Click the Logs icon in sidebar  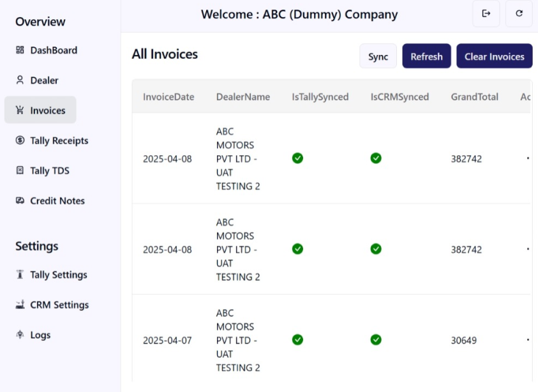(20, 335)
